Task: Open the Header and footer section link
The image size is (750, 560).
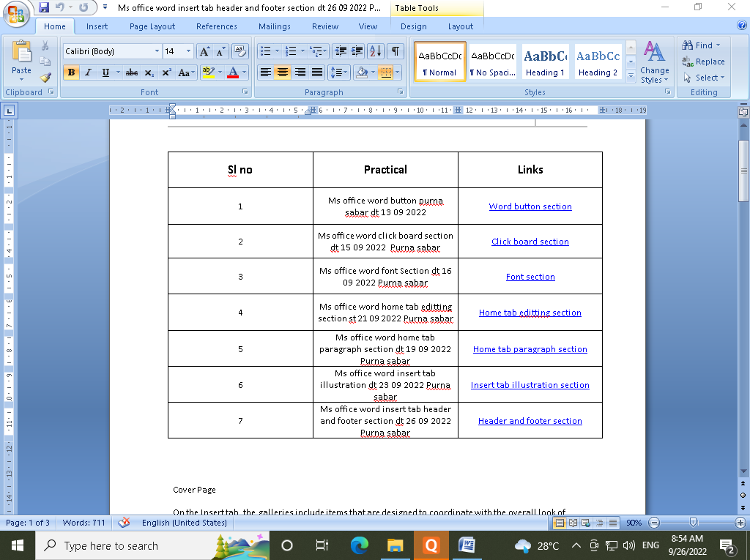Action: tap(530, 421)
